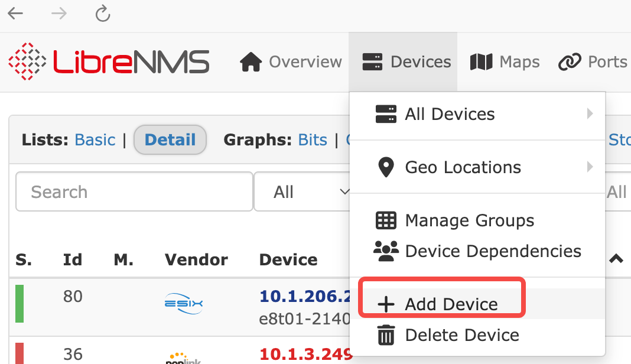
Task: Click the browser reload icon
Action: point(103,14)
